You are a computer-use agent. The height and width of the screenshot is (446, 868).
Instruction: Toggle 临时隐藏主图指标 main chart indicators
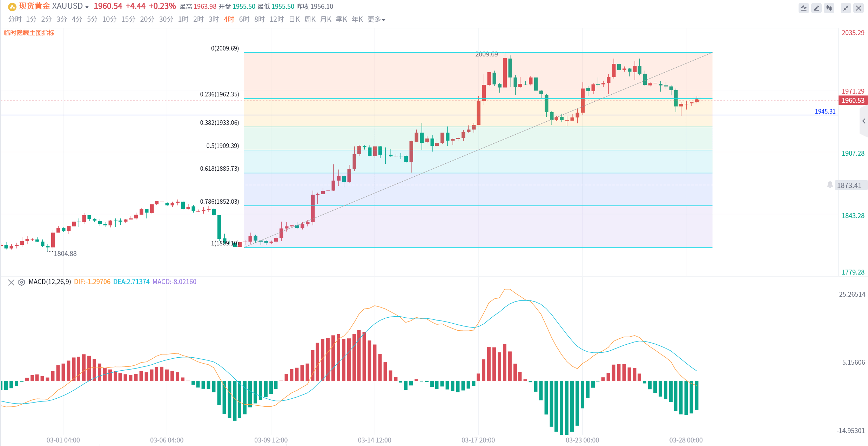click(x=29, y=33)
